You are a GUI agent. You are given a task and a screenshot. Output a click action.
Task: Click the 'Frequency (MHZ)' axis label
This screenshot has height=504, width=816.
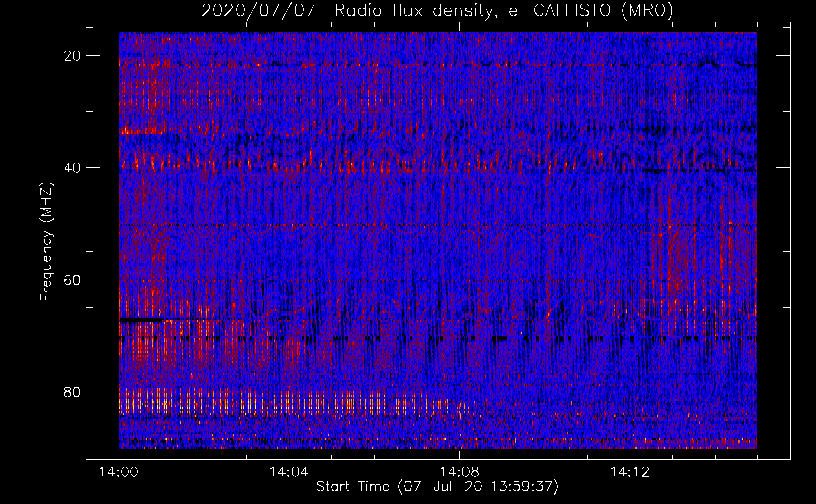[x=46, y=241]
